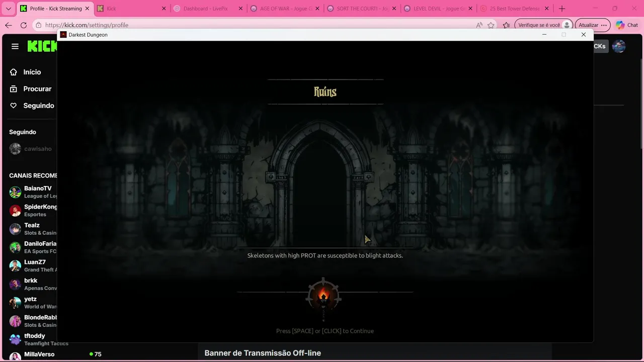Open the Kick user avatar menu

[x=619, y=46]
